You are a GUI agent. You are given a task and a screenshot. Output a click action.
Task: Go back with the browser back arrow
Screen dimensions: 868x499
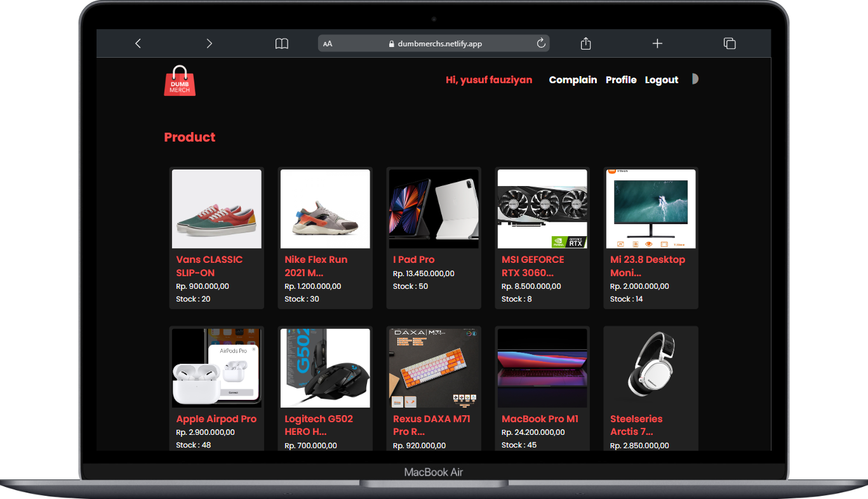point(138,44)
